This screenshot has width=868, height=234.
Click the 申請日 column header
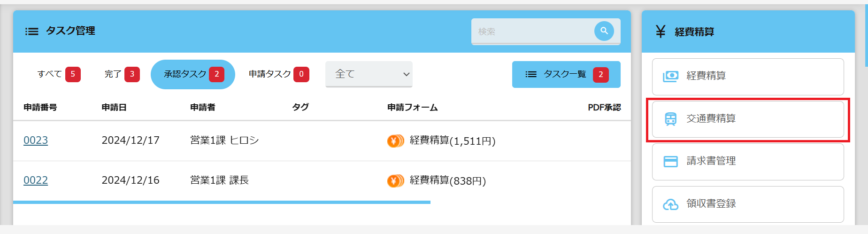tap(114, 108)
